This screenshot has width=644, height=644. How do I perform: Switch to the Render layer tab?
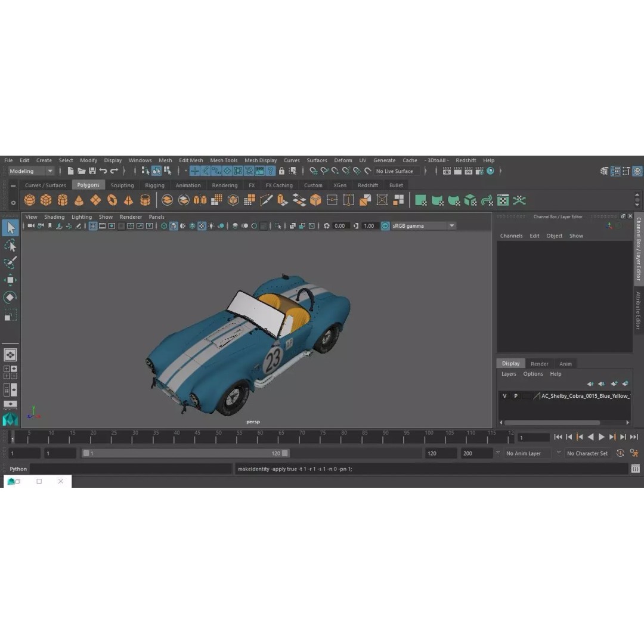539,364
